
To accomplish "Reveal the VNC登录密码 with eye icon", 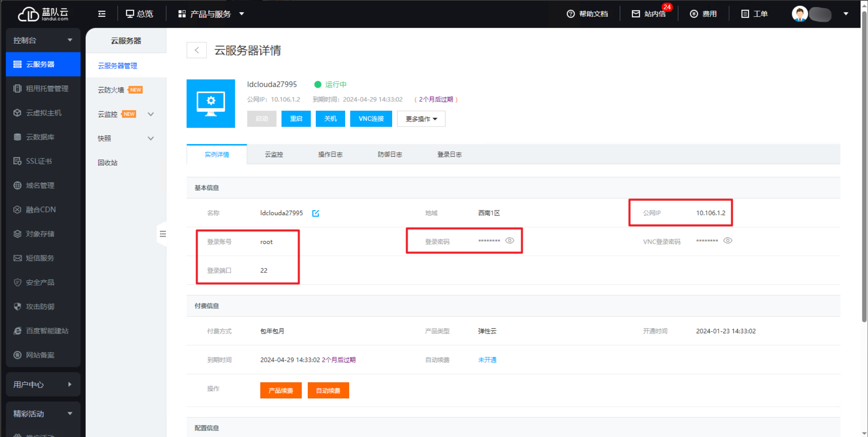I will click(x=727, y=240).
